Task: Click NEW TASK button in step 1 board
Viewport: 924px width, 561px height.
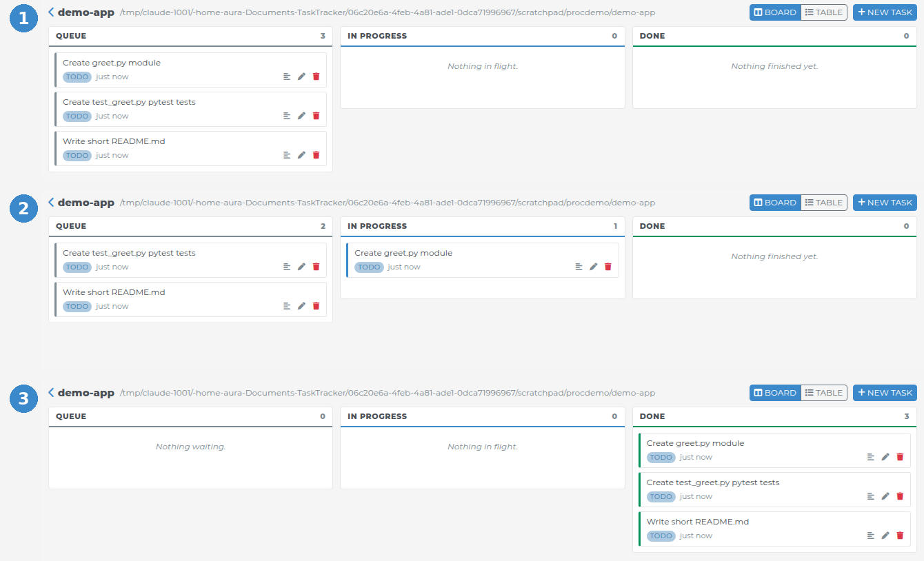Action: (x=885, y=12)
